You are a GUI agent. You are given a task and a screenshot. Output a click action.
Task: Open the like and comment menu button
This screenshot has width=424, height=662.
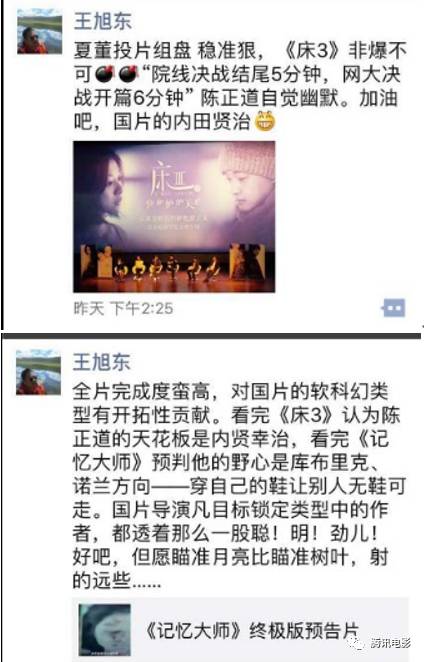click(x=394, y=308)
